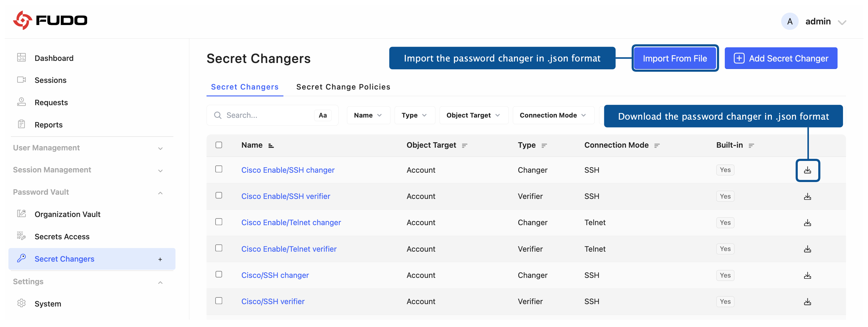Collapse the Password Vault section
This screenshot has width=868, height=327.
[160, 193]
